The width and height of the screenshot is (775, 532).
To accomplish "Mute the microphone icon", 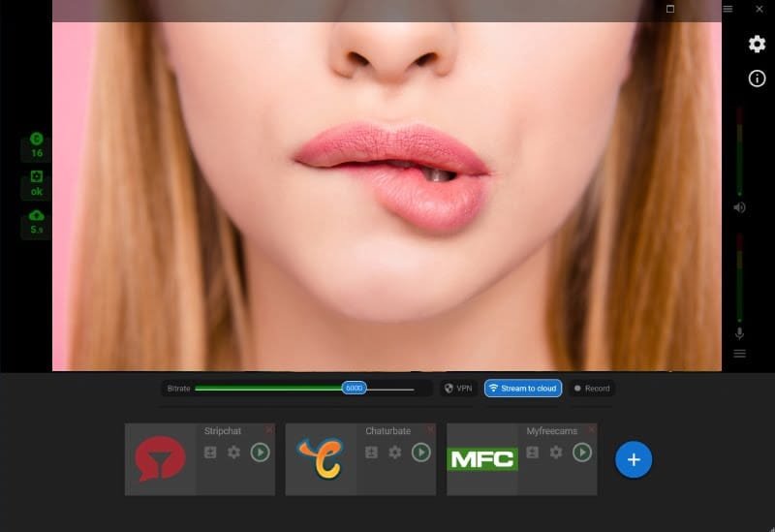I will [x=739, y=333].
